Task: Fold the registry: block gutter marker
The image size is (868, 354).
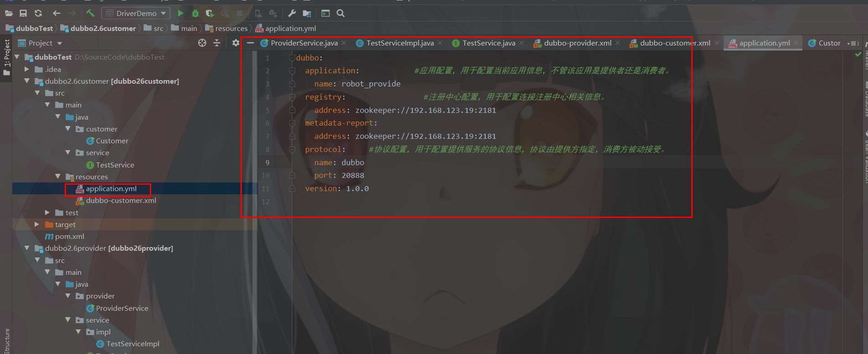Action: pos(292,97)
